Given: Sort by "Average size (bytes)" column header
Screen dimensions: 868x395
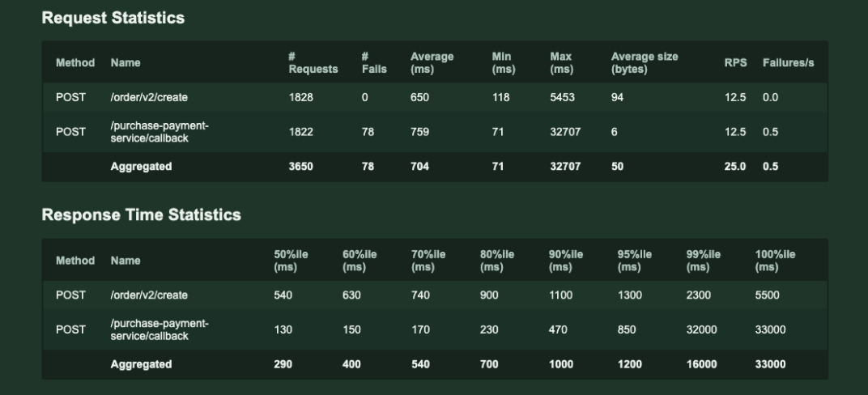Looking at the screenshot, I should (645, 63).
